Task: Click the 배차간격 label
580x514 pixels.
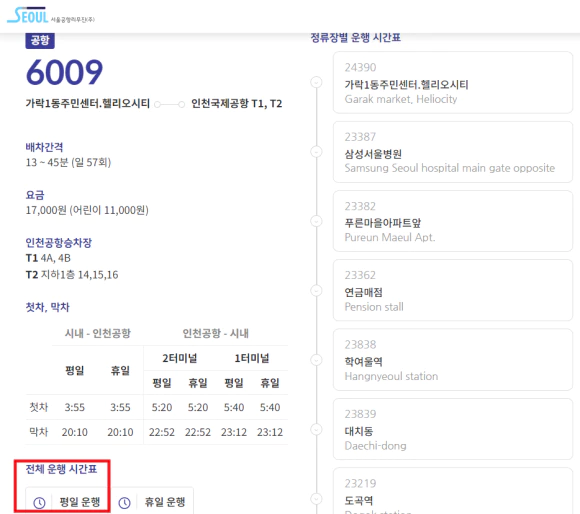Action: pyautogui.click(x=44, y=147)
